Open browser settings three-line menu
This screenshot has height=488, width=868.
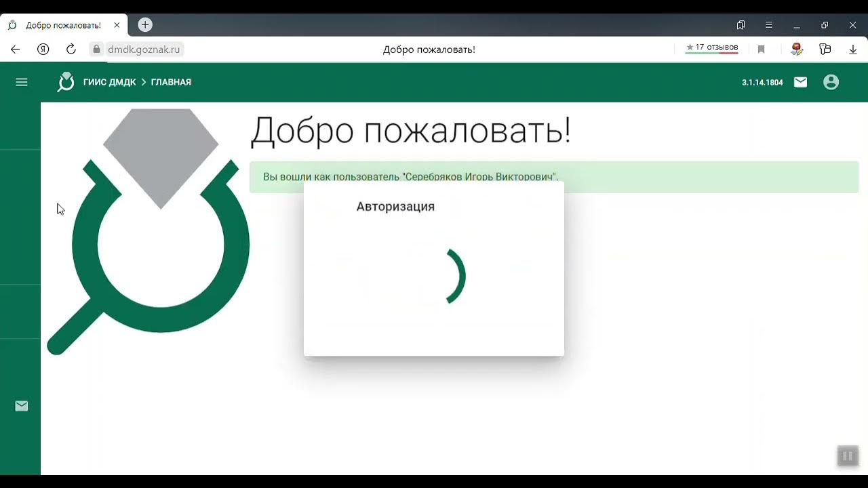[x=768, y=25]
